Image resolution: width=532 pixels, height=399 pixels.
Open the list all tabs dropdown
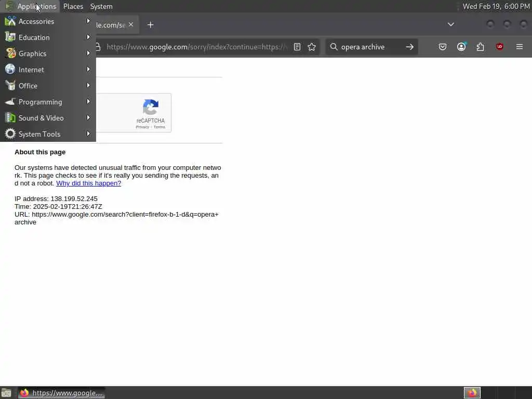[450, 24]
